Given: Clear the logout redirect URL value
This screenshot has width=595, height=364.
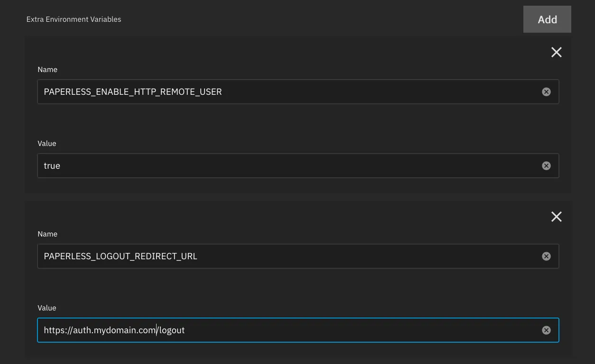Looking at the screenshot, I should [x=546, y=330].
